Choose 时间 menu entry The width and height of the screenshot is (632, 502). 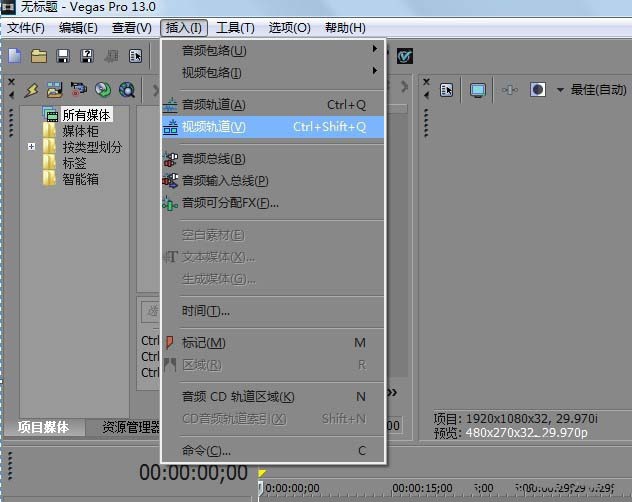tap(273, 311)
